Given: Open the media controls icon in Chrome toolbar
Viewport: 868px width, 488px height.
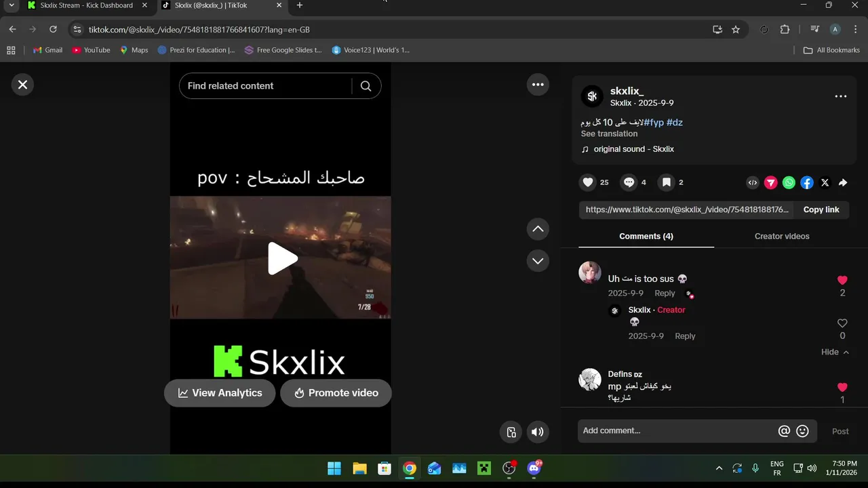Looking at the screenshot, I should click(815, 30).
